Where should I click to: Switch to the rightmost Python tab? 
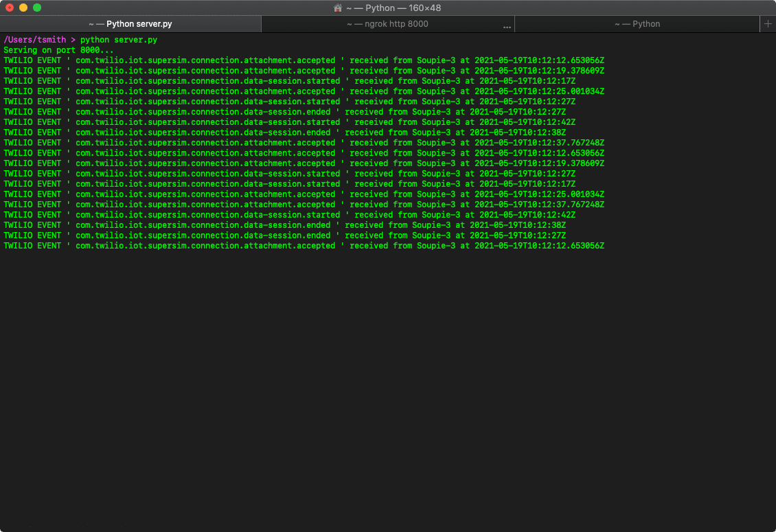tap(639, 23)
